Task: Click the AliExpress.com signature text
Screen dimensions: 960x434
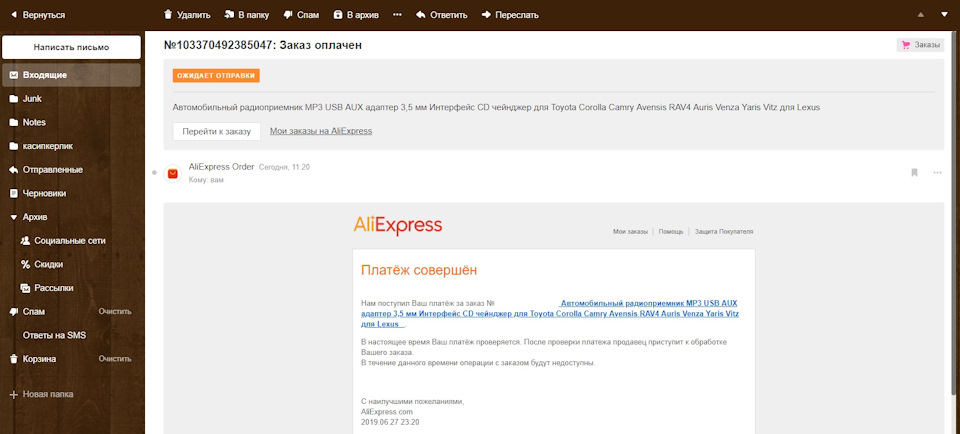Action: (387, 412)
